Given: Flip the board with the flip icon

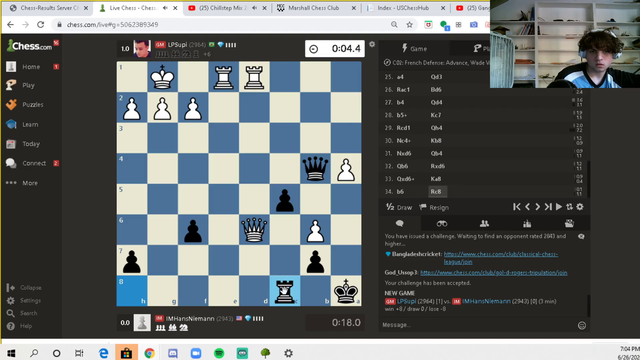Looking at the screenshot, I should [x=569, y=207].
